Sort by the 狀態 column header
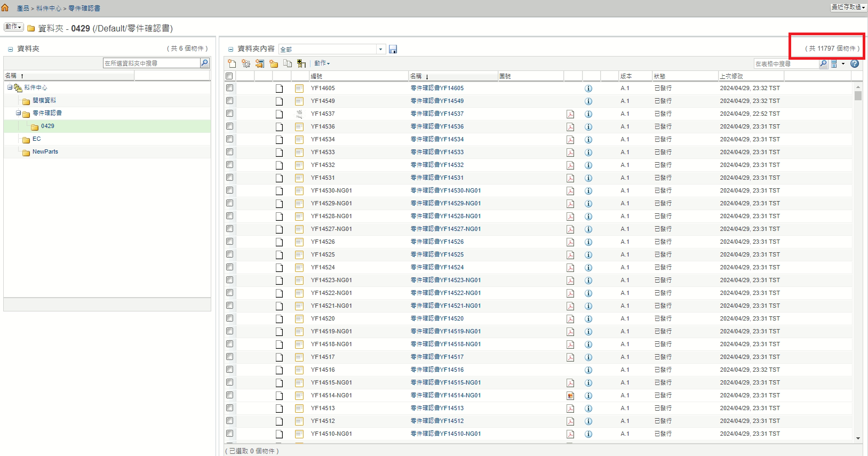868x456 pixels. (660, 76)
